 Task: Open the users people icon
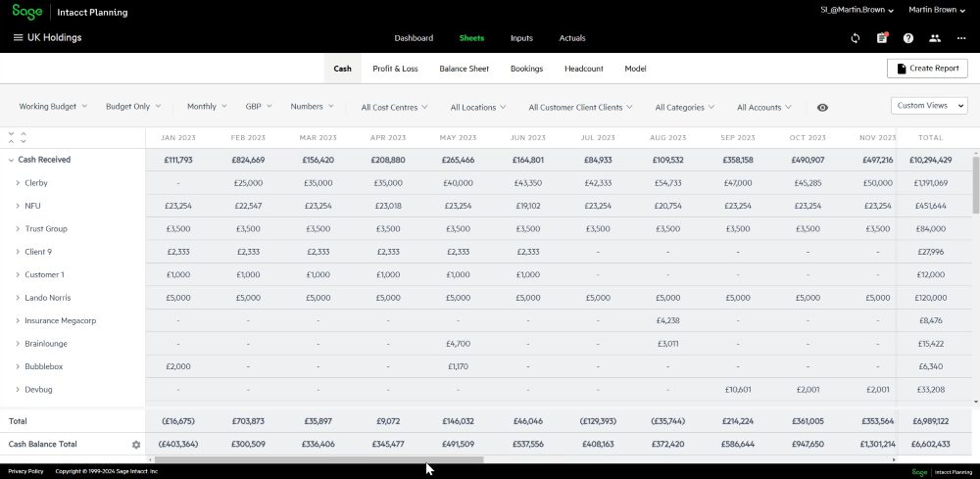935,38
